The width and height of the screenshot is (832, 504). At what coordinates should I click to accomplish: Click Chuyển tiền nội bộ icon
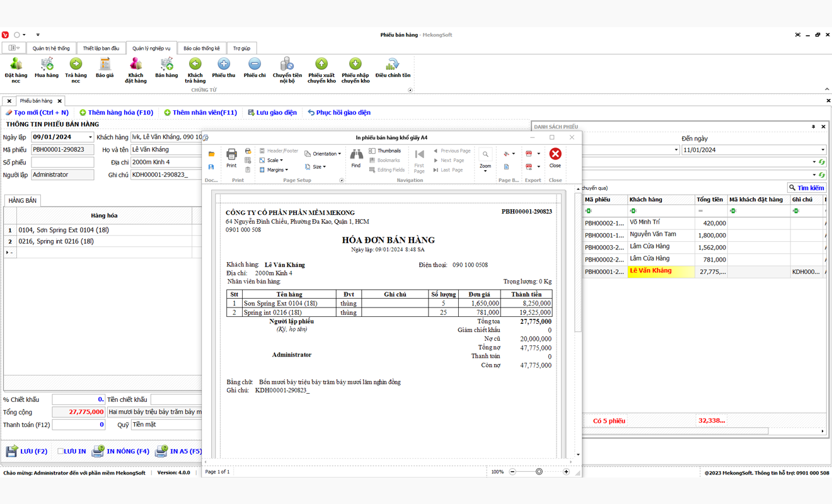pyautogui.click(x=287, y=69)
